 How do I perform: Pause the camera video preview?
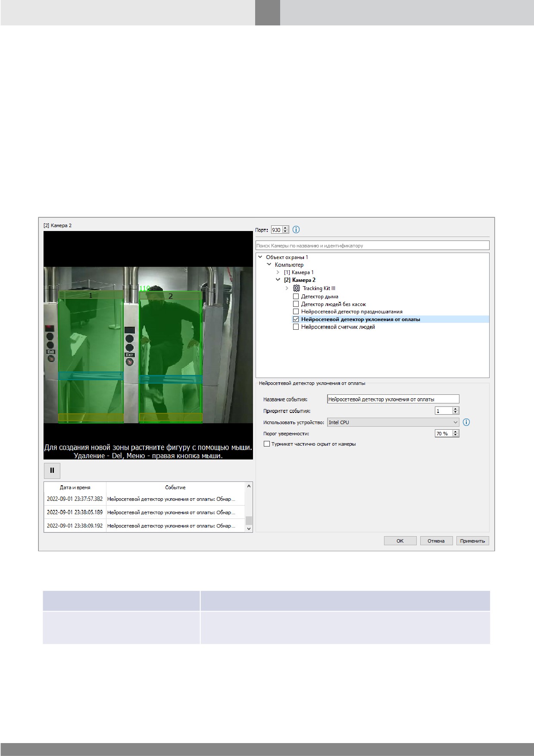pos(52,470)
